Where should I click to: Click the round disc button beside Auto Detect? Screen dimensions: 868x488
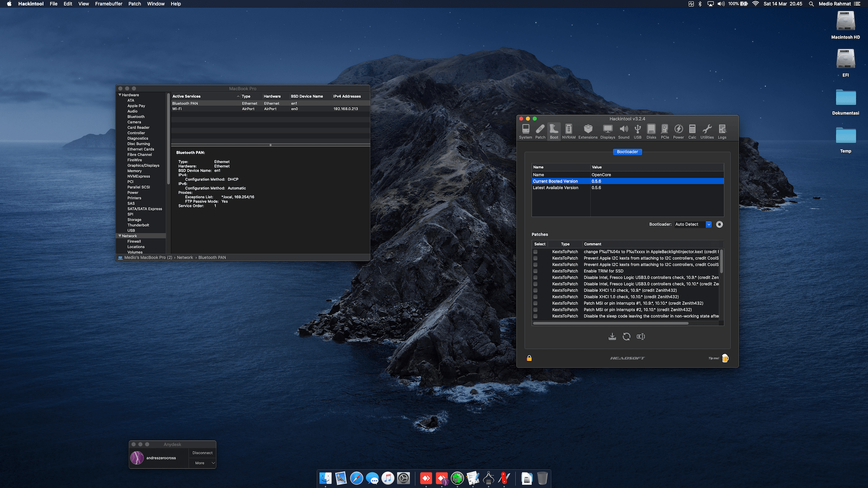coord(719,225)
